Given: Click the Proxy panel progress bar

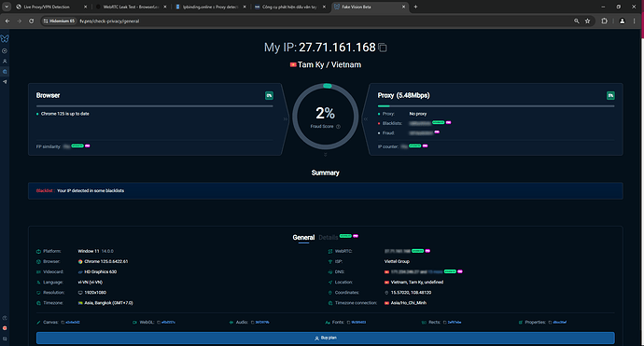Looking at the screenshot, I should pos(497,106).
